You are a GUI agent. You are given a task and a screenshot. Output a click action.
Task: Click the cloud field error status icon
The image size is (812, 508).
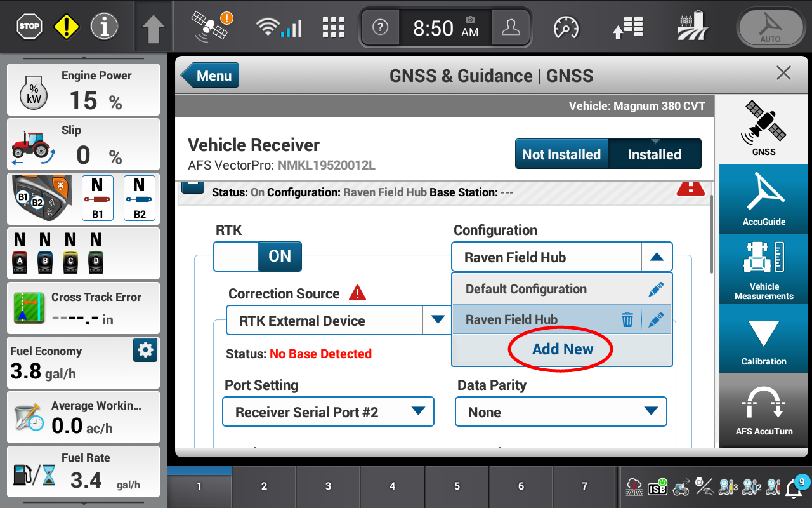click(634, 487)
